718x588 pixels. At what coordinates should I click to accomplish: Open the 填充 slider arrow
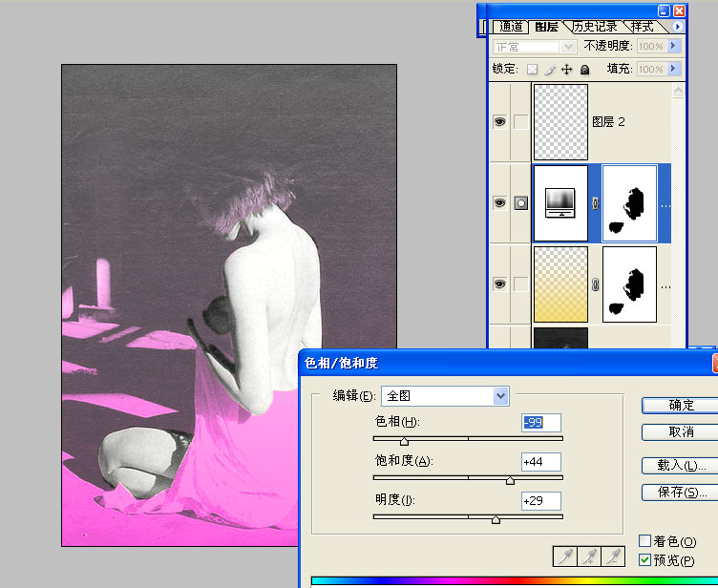click(673, 69)
